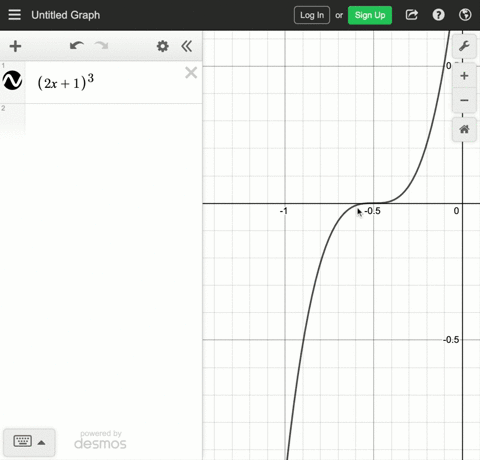The height and width of the screenshot is (460, 480).
Task: Open the Language globe icon
Action: click(x=465, y=15)
